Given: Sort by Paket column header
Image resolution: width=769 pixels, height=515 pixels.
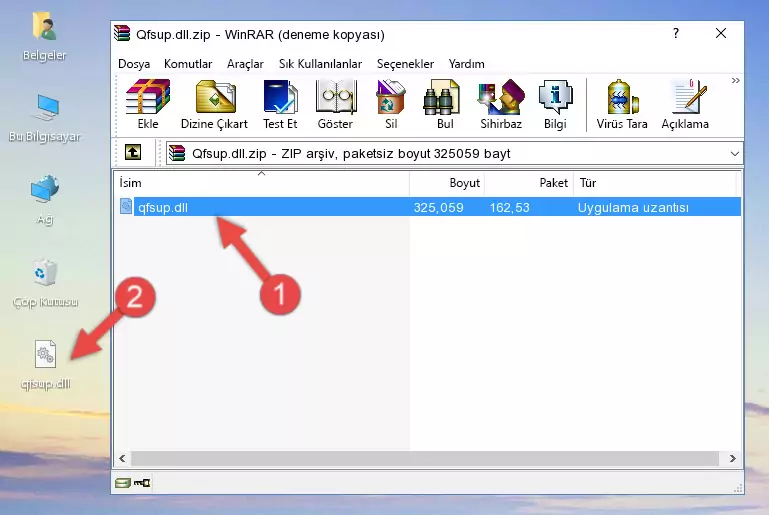Looking at the screenshot, I should tap(529, 183).
